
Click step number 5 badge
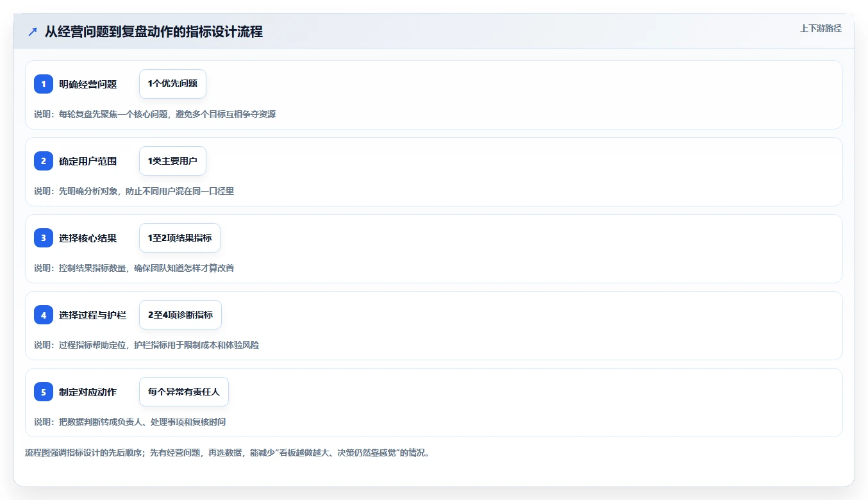[x=44, y=392]
